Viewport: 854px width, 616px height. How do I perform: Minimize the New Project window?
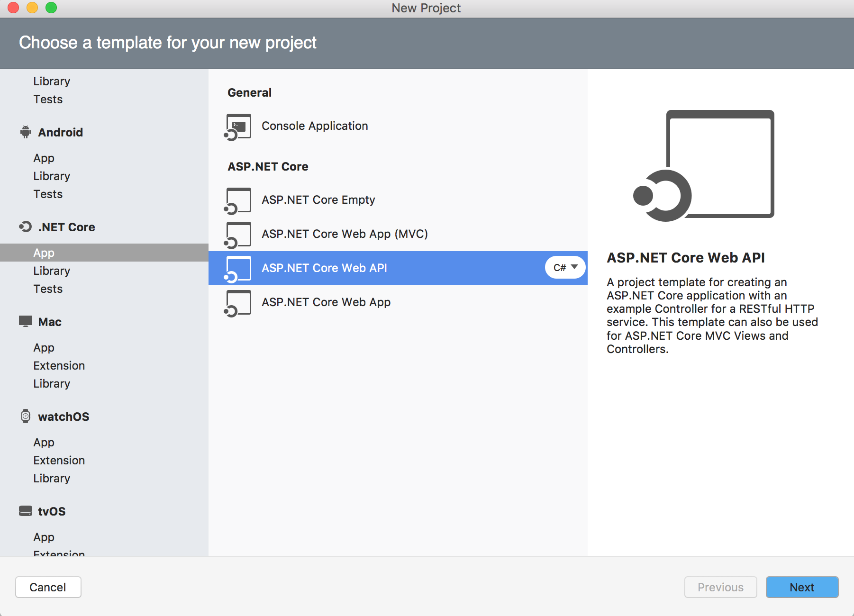(x=32, y=8)
